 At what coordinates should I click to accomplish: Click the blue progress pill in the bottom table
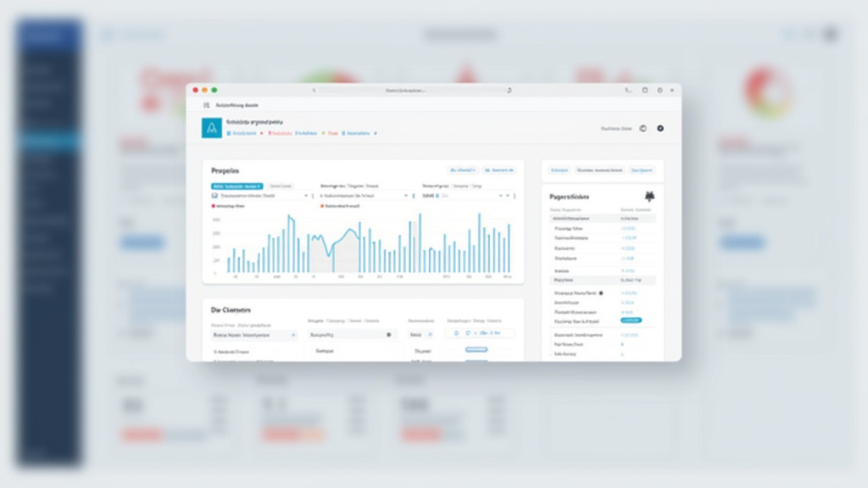click(475, 348)
